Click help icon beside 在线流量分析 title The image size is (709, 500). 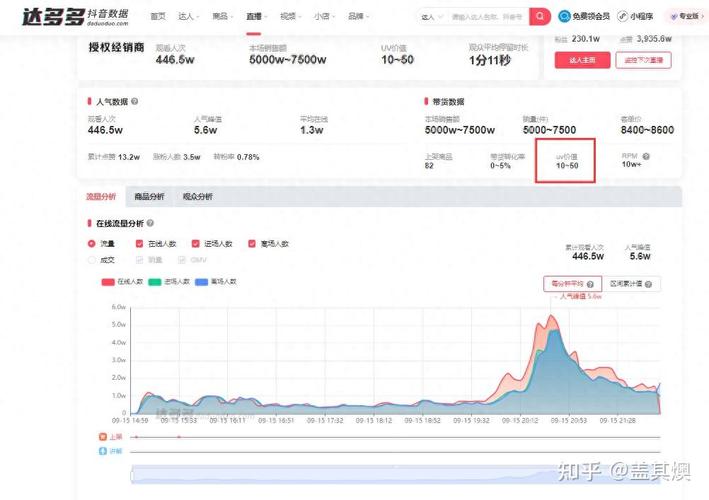150,224
